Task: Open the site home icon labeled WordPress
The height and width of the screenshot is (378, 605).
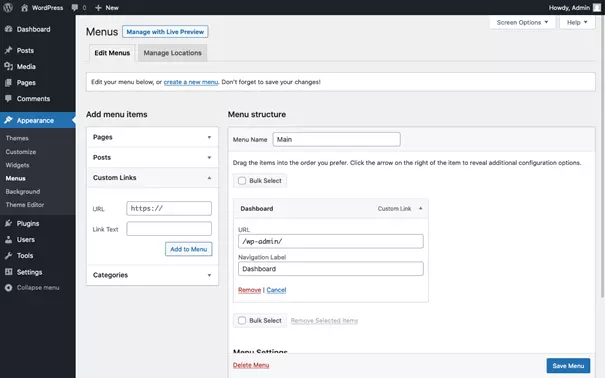Action: pyautogui.click(x=24, y=7)
